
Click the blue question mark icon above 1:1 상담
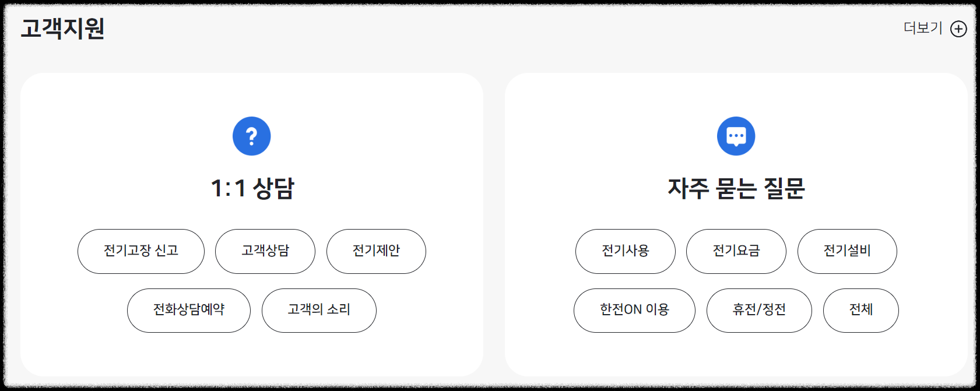coord(252,135)
